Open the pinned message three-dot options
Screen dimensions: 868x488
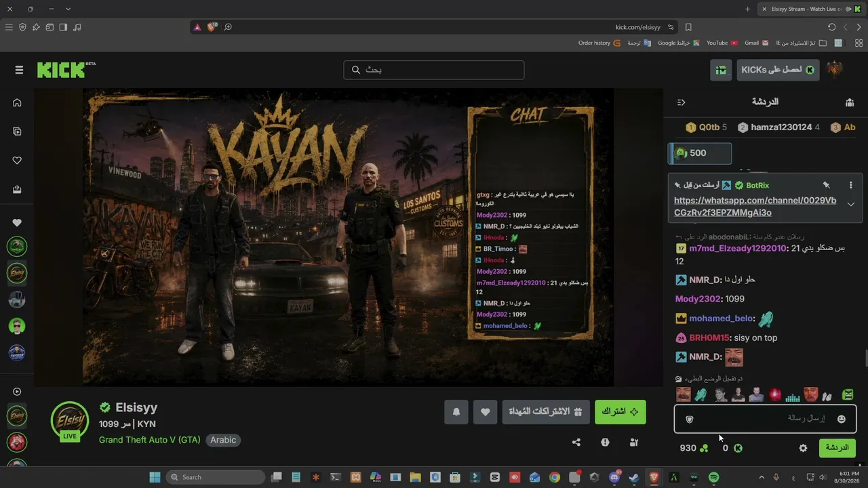click(851, 185)
